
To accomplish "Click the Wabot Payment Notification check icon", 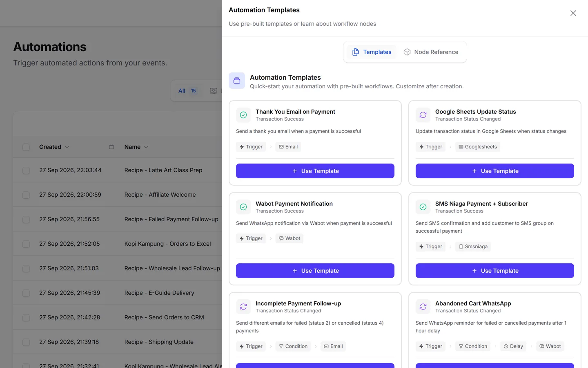I will pos(243,207).
